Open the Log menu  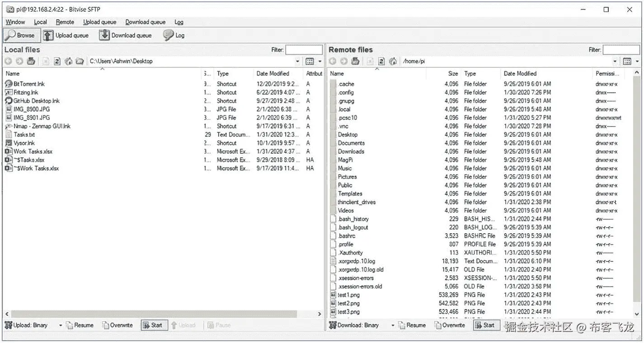click(x=179, y=22)
